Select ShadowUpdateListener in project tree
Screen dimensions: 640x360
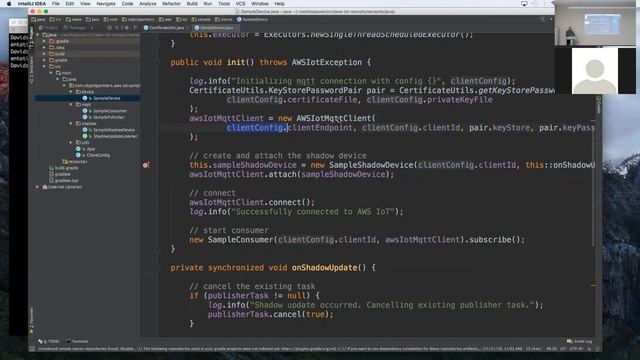110,136
